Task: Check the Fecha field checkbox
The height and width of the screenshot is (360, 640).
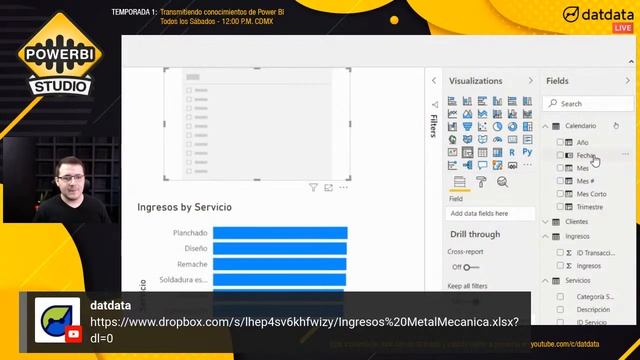Action: tap(560, 155)
